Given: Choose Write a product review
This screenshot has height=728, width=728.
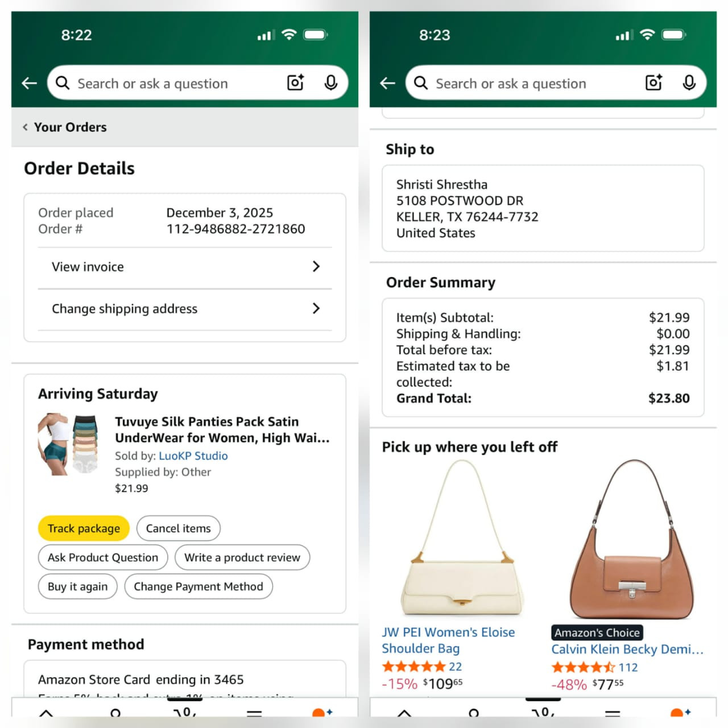Looking at the screenshot, I should 242,557.
